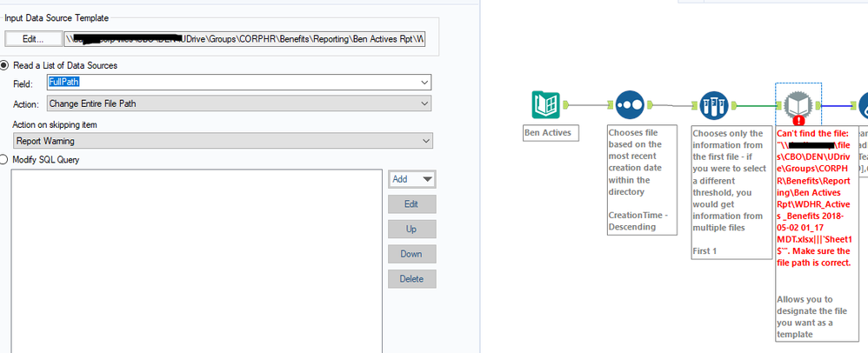Screen dimensions: 868x353
Task: Click the red Can't find the file error text
Action: [814, 198]
